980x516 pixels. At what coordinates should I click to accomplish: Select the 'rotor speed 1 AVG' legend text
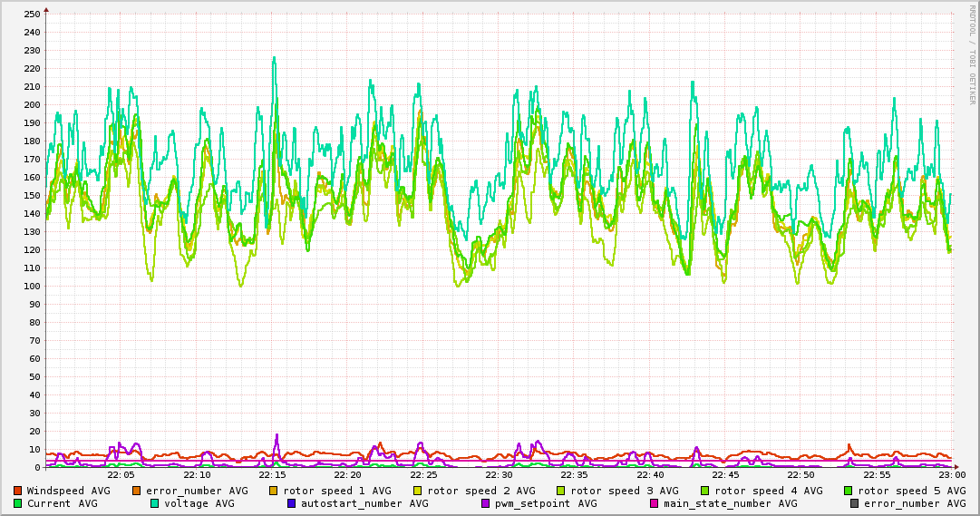(x=337, y=491)
